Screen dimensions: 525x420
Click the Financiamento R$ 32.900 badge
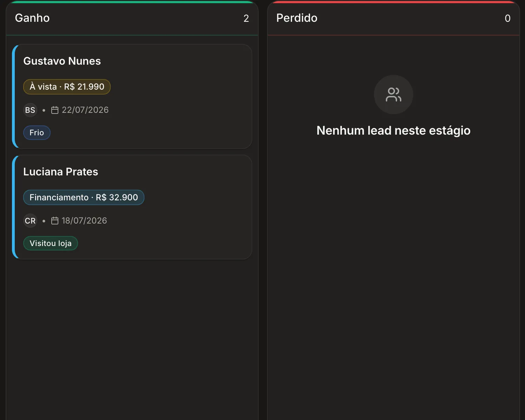click(x=84, y=198)
